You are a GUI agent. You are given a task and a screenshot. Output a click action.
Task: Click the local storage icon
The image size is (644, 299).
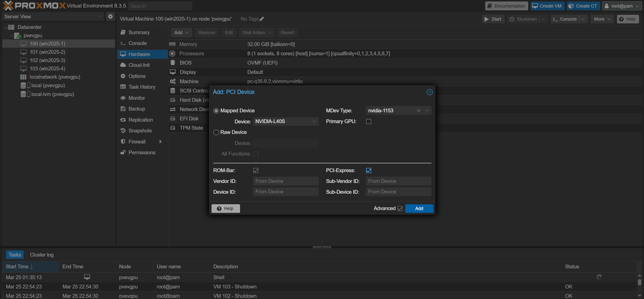click(25, 85)
